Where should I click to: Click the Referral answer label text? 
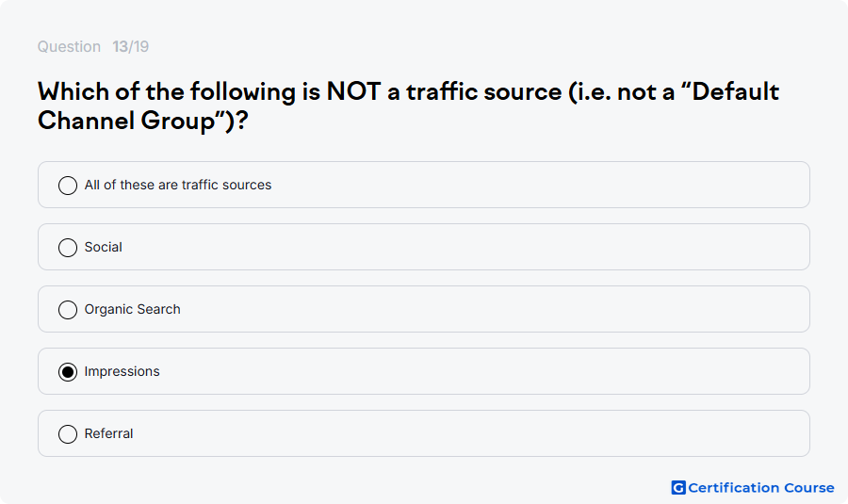[108, 433]
